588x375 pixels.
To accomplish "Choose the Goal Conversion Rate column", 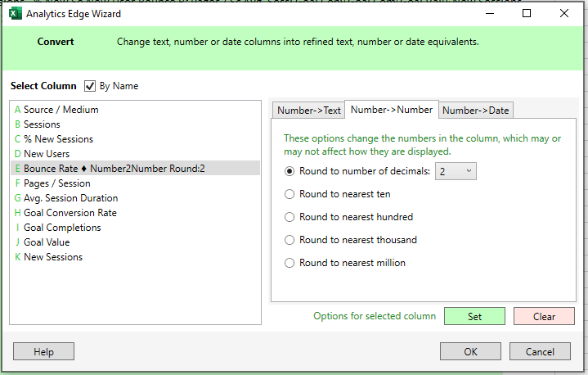I will [x=70, y=213].
